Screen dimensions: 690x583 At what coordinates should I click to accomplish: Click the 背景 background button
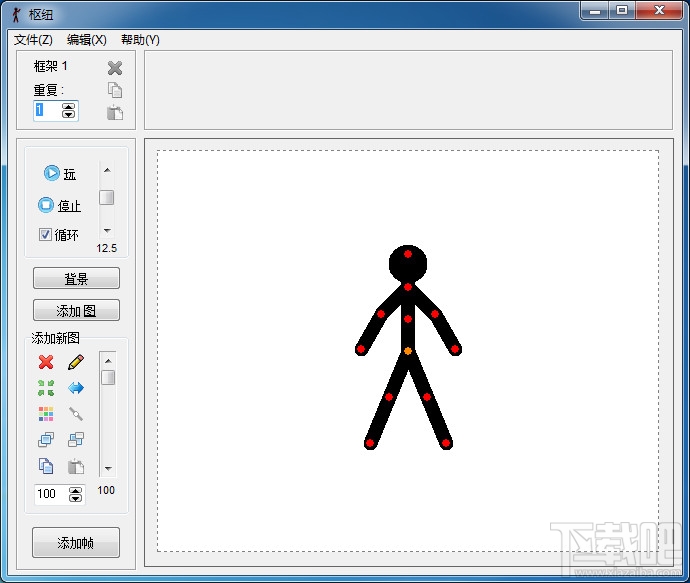[x=76, y=278]
